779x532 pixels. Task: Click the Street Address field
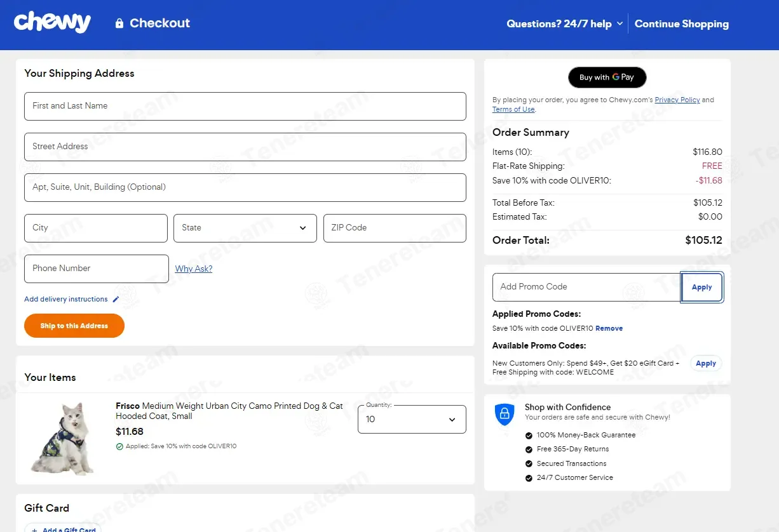tap(245, 147)
